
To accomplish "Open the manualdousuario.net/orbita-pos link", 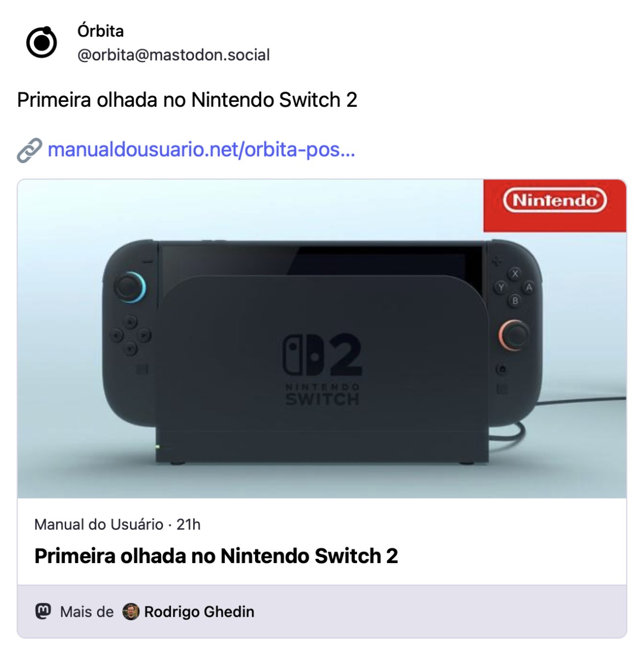I will 201,150.
